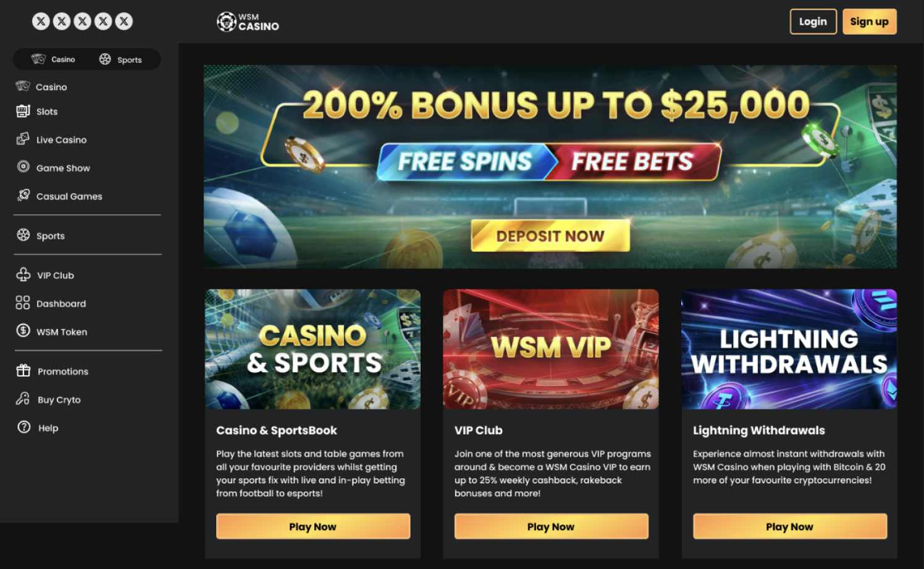Open WSM Token dollar coin icon
924x569 pixels.
[23, 330]
